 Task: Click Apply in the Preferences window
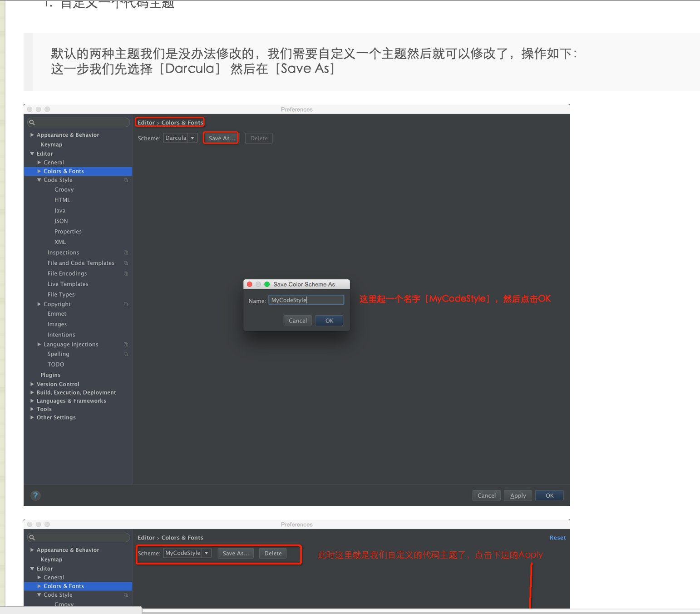tap(518, 495)
